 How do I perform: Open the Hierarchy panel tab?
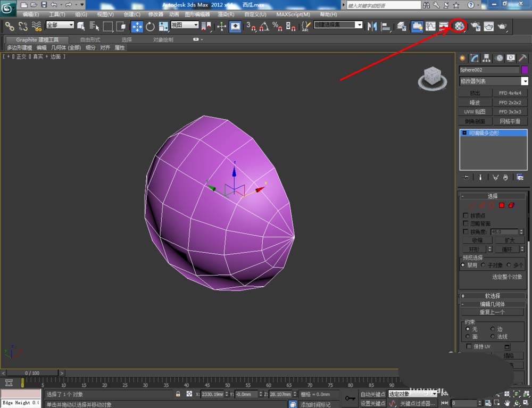[x=487, y=58]
